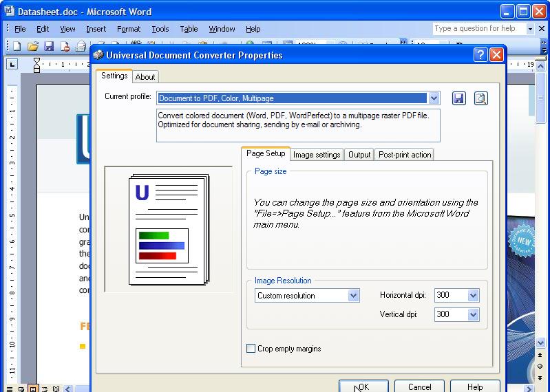Click the scroll up arrow in Word window

(x=540, y=65)
